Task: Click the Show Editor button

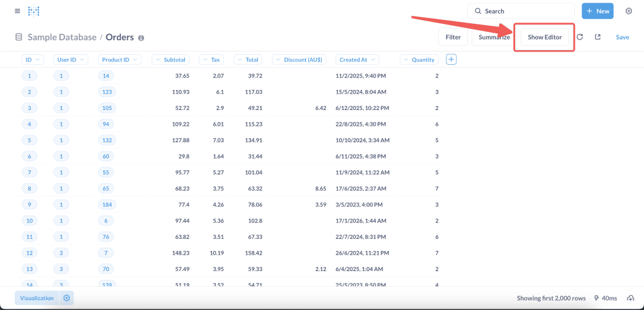Action: (544, 37)
